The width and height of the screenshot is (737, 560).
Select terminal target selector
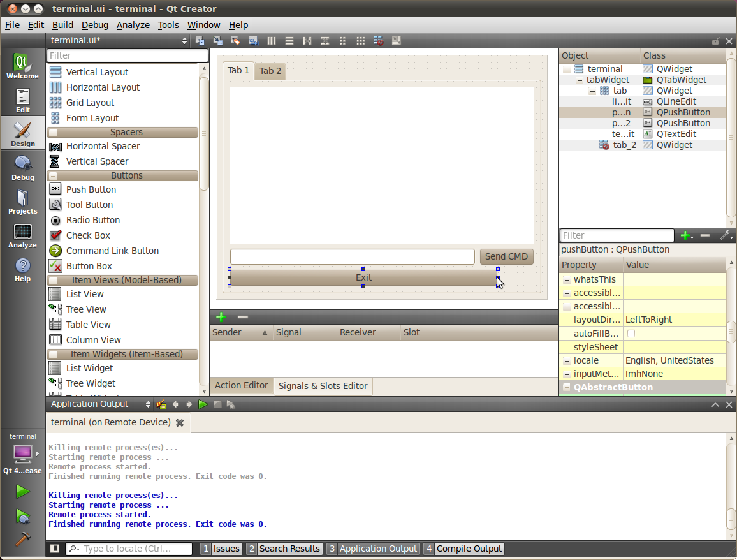click(x=22, y=452)
